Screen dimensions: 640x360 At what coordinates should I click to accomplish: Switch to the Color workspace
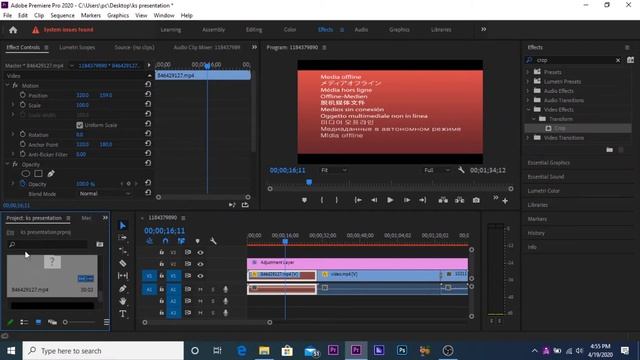click(x=290, y=29)
